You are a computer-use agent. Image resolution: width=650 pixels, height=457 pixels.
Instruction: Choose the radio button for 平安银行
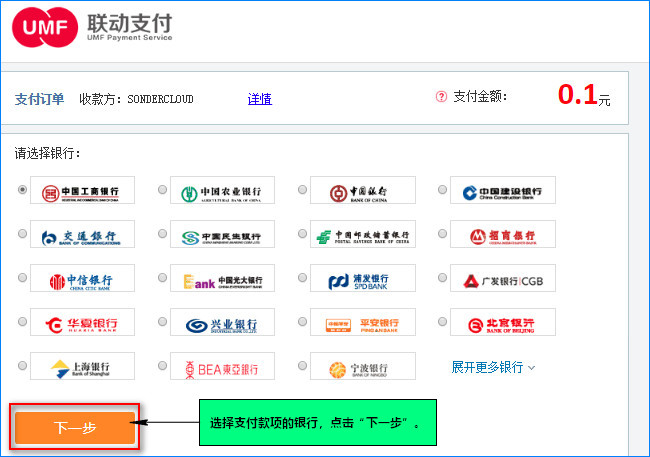tap(303, 321)
